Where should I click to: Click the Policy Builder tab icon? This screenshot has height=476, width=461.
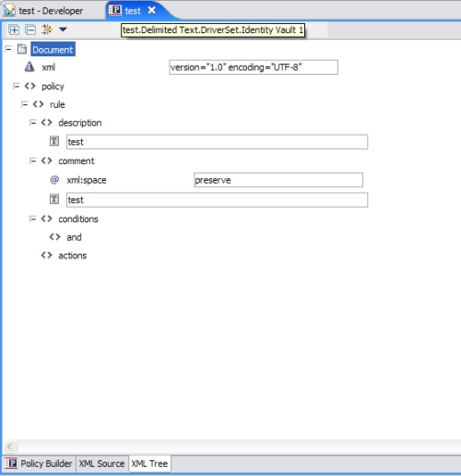tap(11, 463)
